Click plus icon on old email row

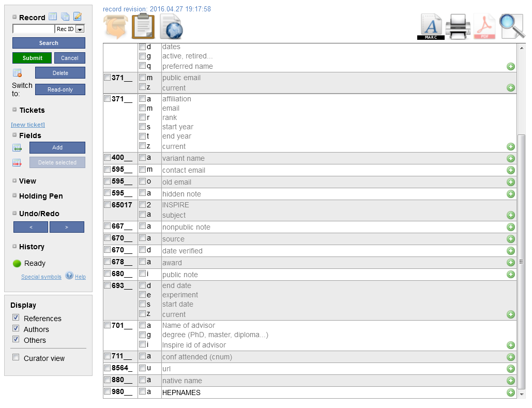pyautogui.click(x=511, y=182)
